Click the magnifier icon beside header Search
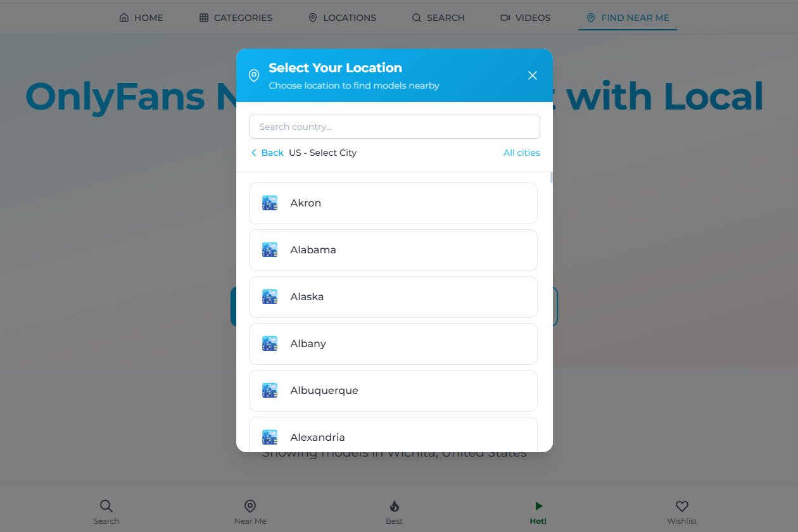The width and height of the screenshot is (798, 532). click(417, 18)
